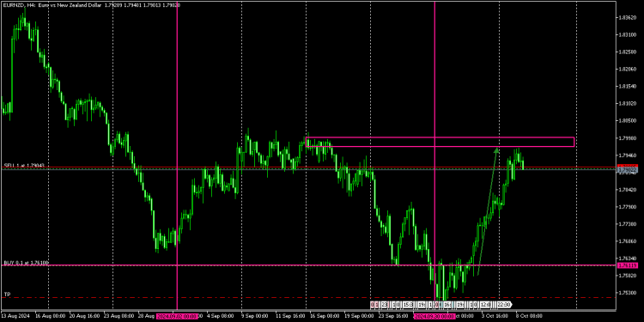
Task: Click the 4 Sep 08:00 time label
Action: [220, 316]
